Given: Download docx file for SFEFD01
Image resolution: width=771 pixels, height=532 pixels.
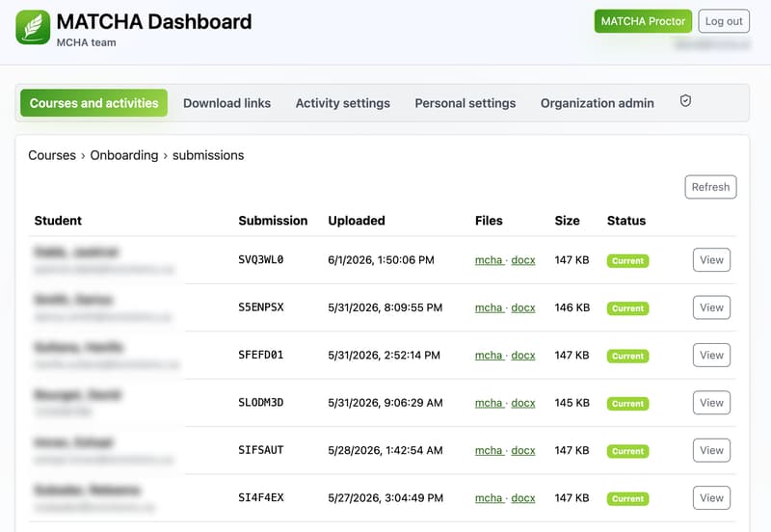Looking at the screenshot, I should coord(523,356).
